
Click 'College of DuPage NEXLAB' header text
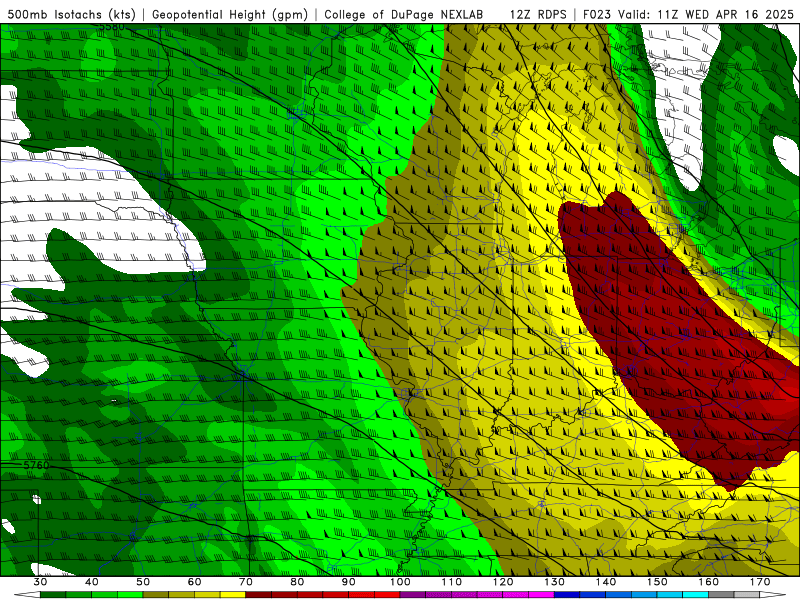tap(404, 14)
